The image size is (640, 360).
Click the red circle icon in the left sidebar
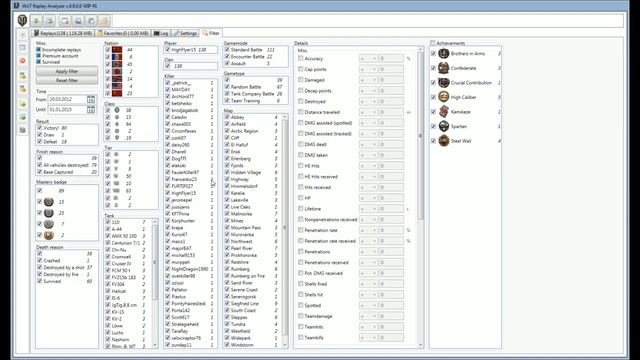(x=22, y=60)
